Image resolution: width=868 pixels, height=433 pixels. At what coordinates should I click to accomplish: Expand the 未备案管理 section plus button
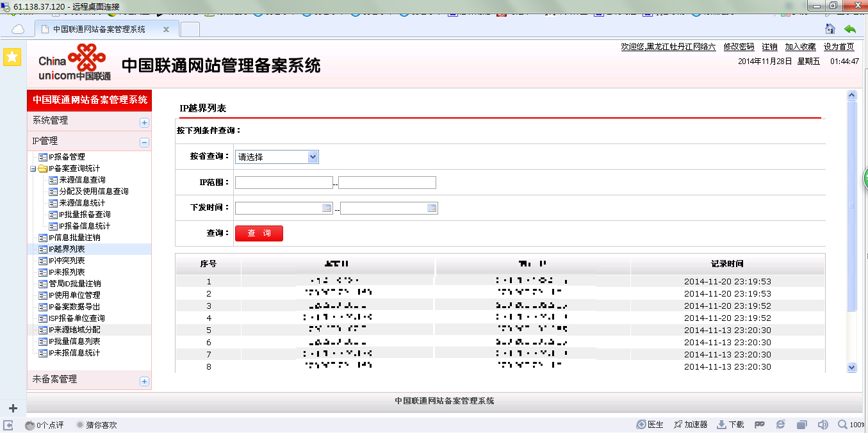click(144, 381)
